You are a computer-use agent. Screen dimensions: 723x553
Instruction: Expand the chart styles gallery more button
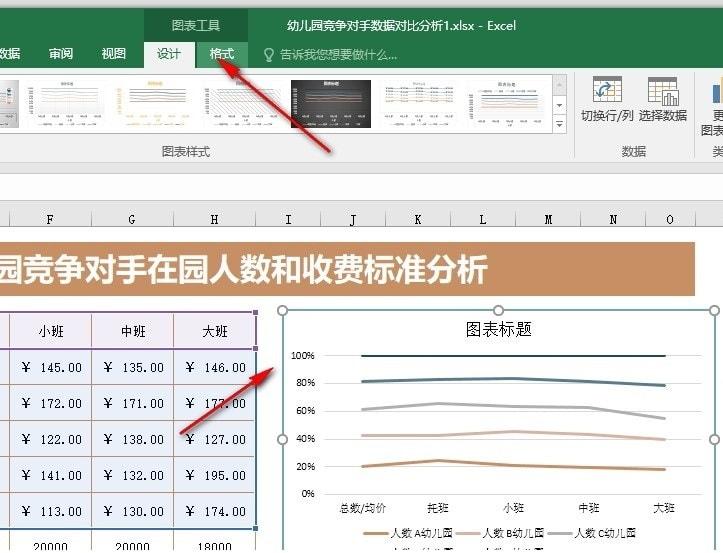[x=559, y=124]
